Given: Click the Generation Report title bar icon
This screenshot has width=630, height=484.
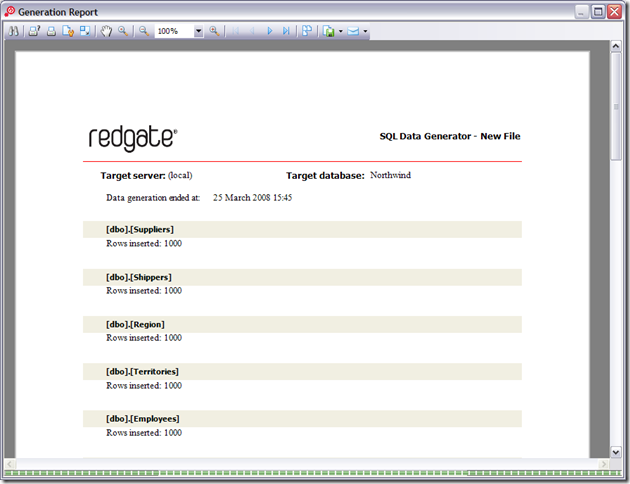Looking at the screenshot, I should (x=10, y=12).
